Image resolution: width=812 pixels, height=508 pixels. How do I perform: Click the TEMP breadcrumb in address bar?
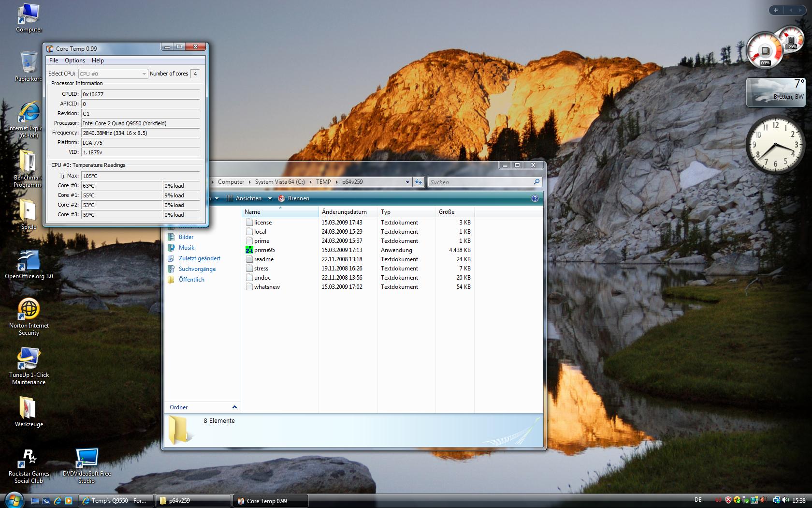click(x=323, y=182)
